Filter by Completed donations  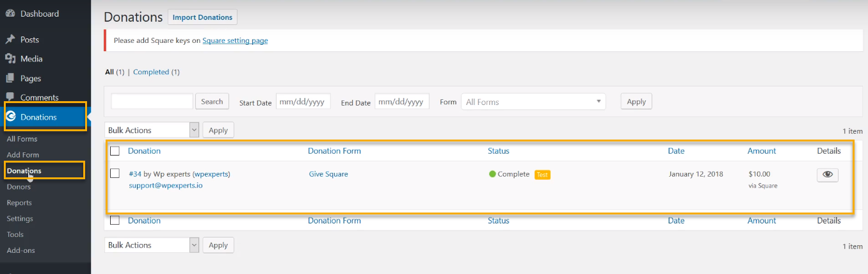(x=151, y=72)
